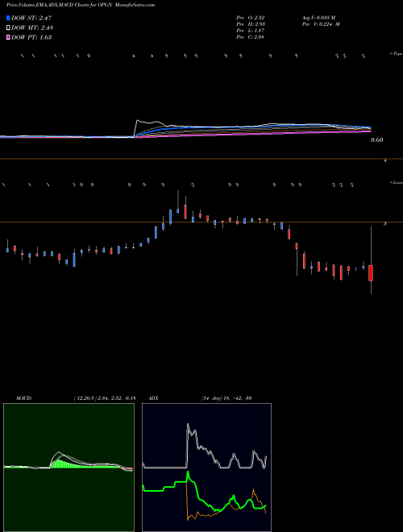
Task: Click the 'Pre O: 2.82' value
Action: (x=251, y=17)
